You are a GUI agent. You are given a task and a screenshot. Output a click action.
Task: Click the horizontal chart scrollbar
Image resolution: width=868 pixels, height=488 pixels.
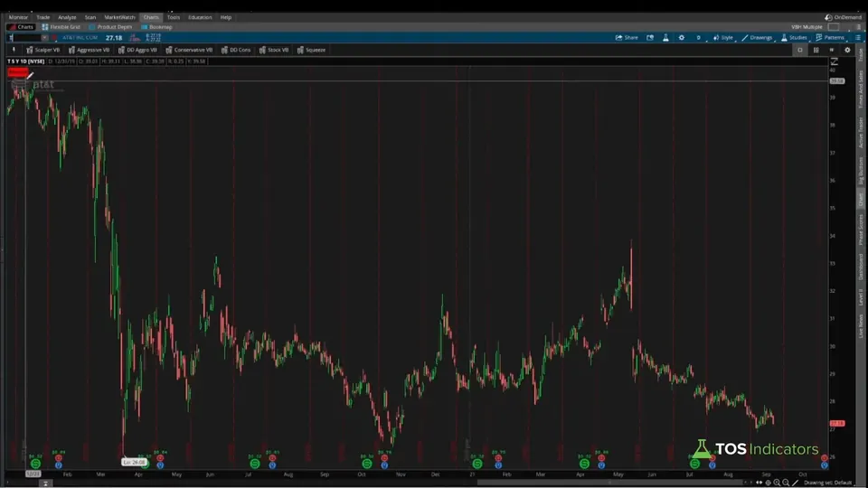click(x=609, y=483)
